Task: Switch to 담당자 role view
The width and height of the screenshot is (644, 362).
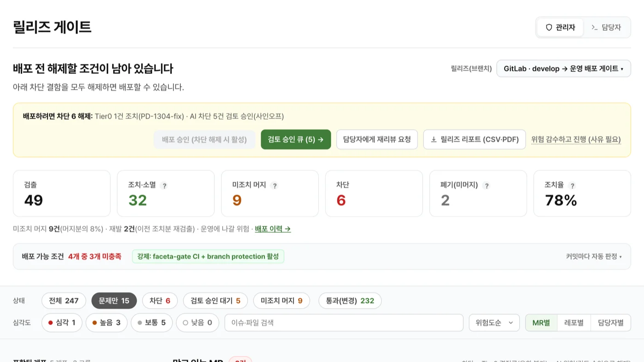Action: pyautogui.click(x=606, y=28)
